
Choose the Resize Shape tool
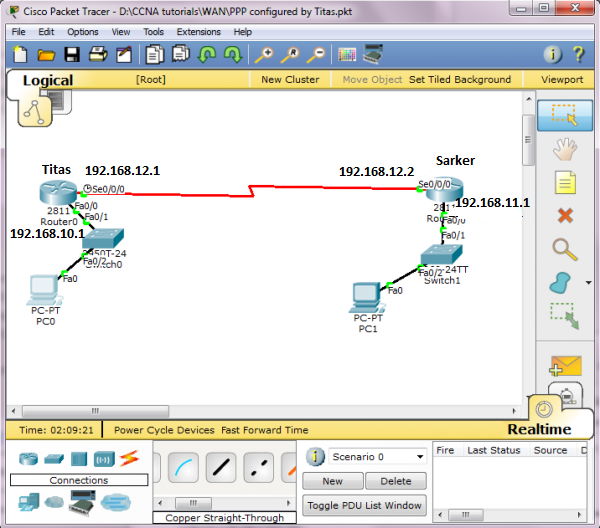564,317
